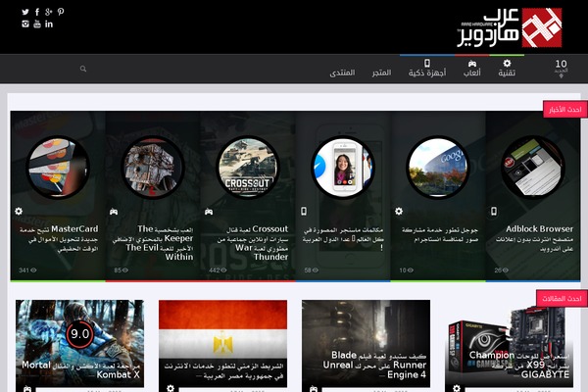Expand the '10 الجديد' latest dropdown

click(560, 68)
